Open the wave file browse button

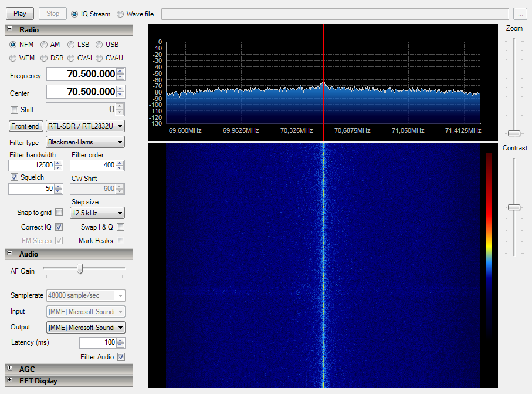[520, 14]
